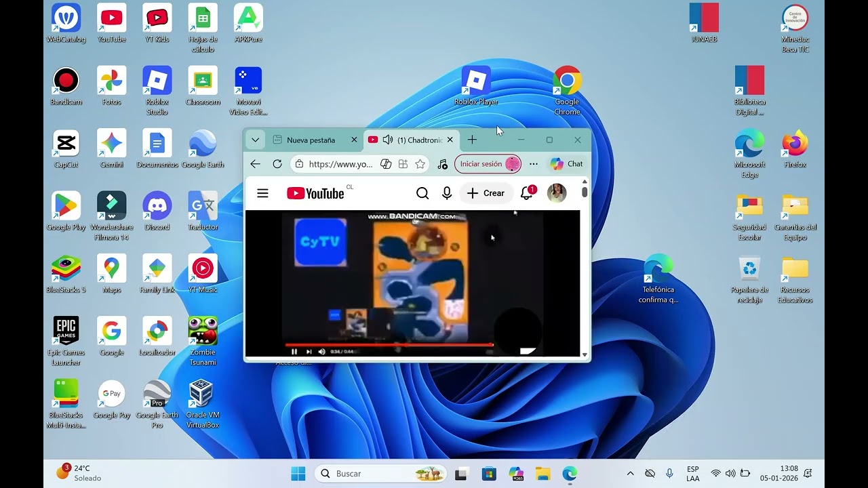This screenshot has height=488, width=868.
Task: Click the Crear button on YouTube
Action: pyautogui.click(x=486, y=193)
